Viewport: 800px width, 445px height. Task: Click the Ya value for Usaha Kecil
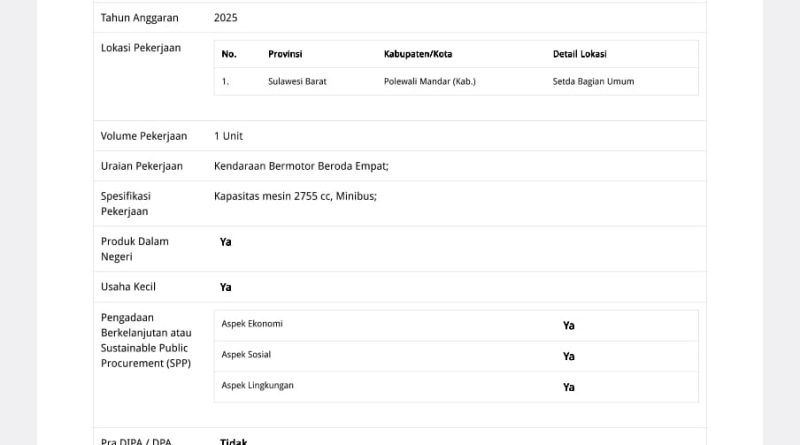click(x=226, y=287)
